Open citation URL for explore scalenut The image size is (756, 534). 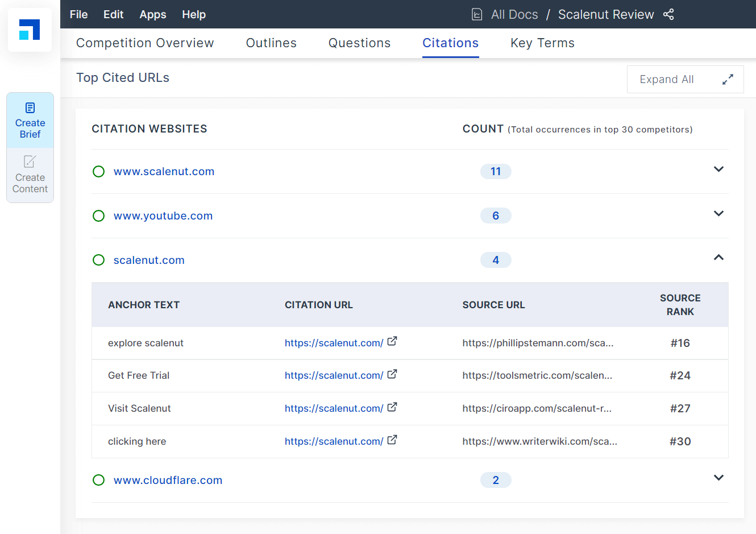tap(334, 343)
